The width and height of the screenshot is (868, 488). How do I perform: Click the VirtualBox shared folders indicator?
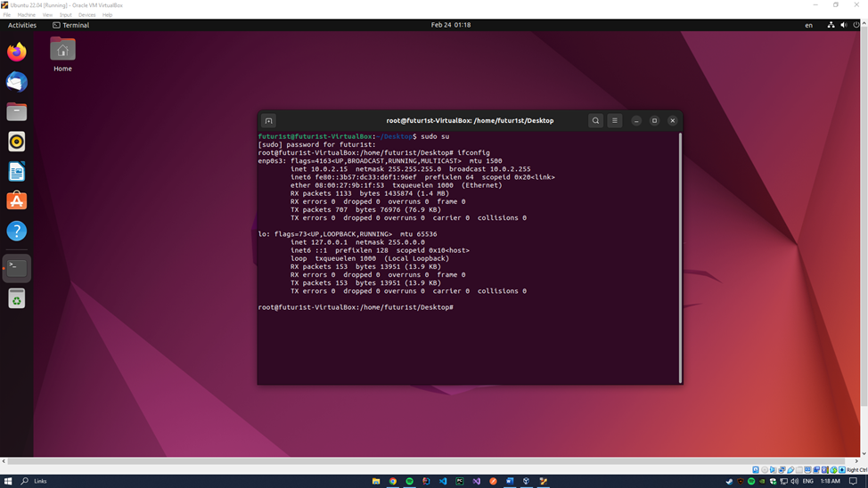coord(798,469)
